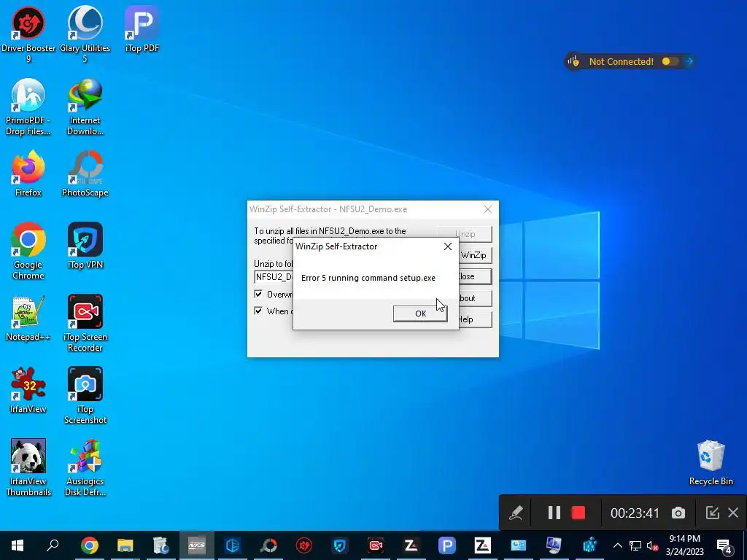Close the WinZip Self-Extractor error dialog
The width and height of the screenshot is (747, 560).
click(x=448, y=246)
